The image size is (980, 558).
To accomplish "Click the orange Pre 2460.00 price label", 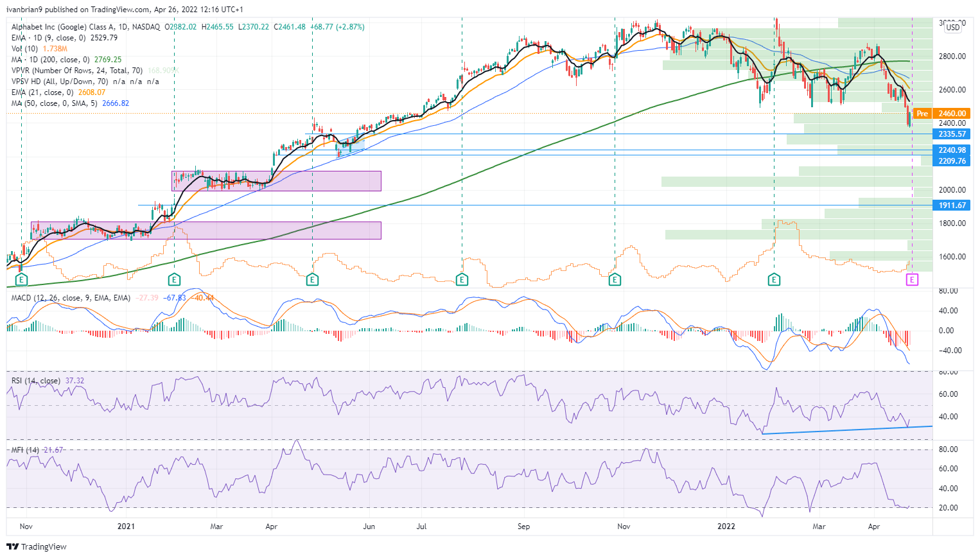I will tap(941, 114).
